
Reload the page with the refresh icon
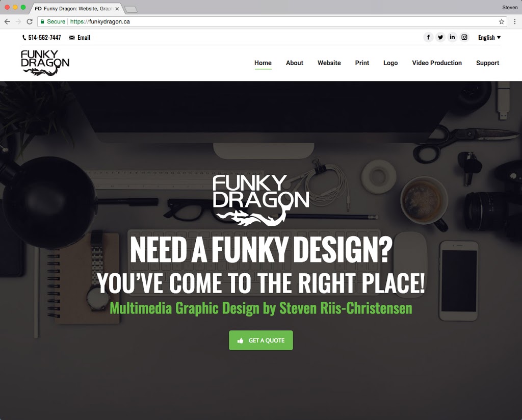tap(30, 21)
